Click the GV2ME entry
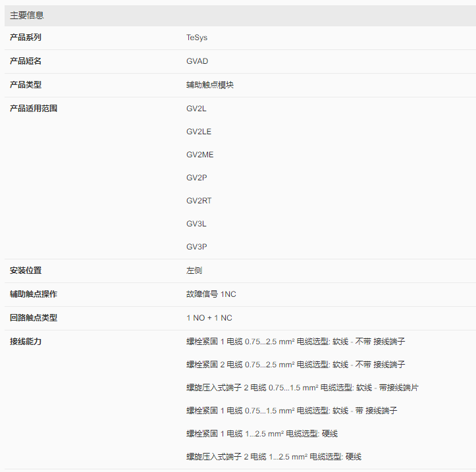Screen dimensions: 476x472 click(x=199, y=155)
